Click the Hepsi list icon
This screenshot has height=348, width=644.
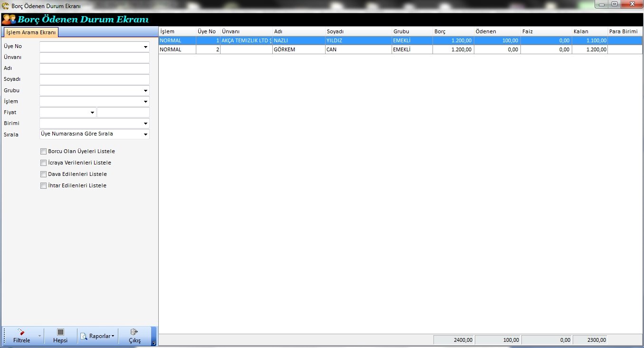(60, 332)
